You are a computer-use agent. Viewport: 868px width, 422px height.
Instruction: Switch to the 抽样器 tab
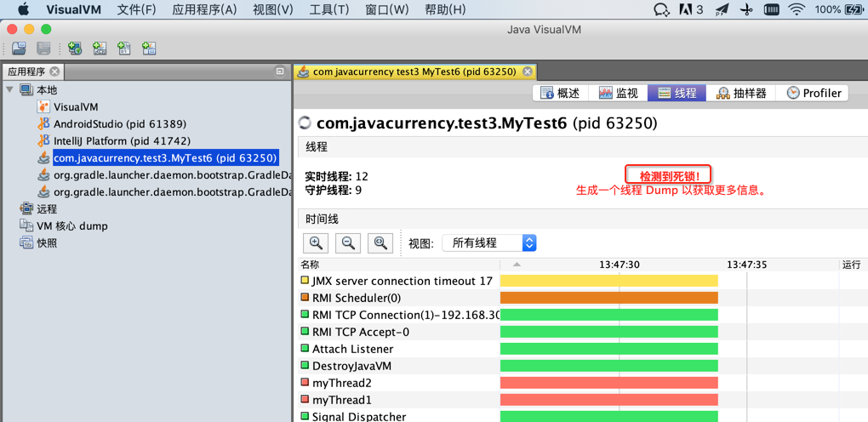pos(740,93)
